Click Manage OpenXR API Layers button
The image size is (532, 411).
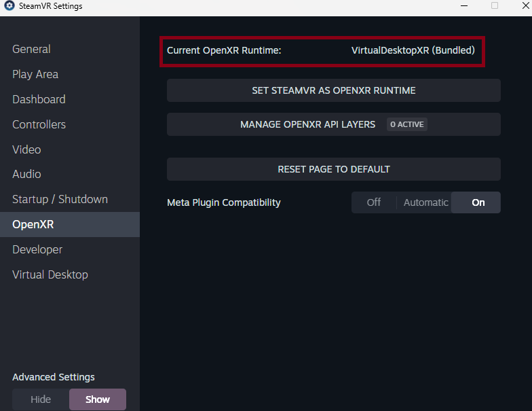333,124
